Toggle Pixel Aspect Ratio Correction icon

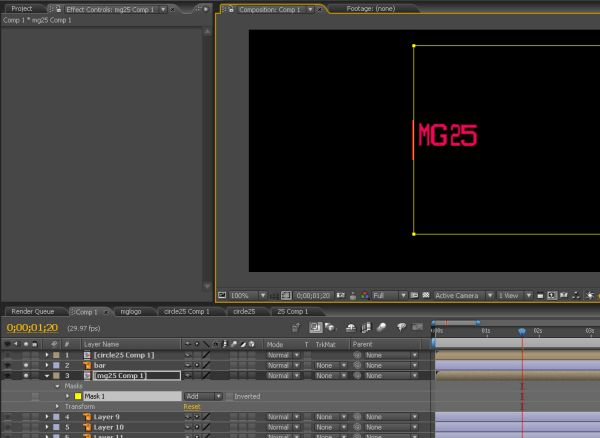click(540, 296)
